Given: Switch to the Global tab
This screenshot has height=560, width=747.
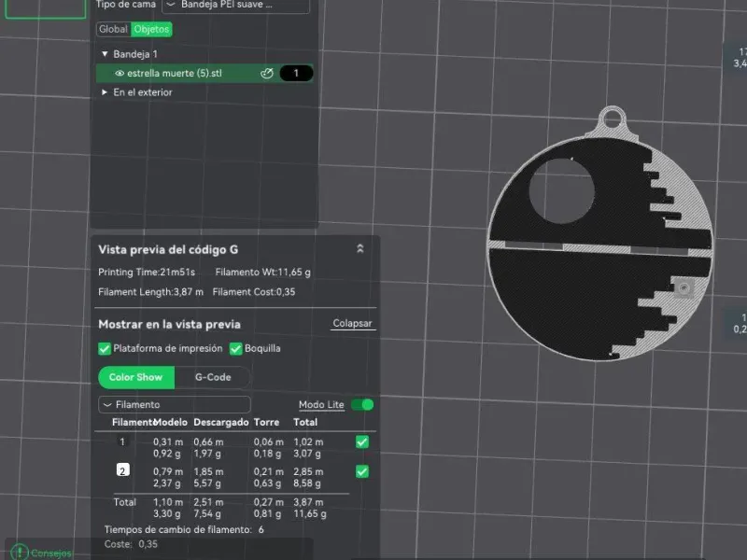Looking at the screenshot, I should (113, 30).
